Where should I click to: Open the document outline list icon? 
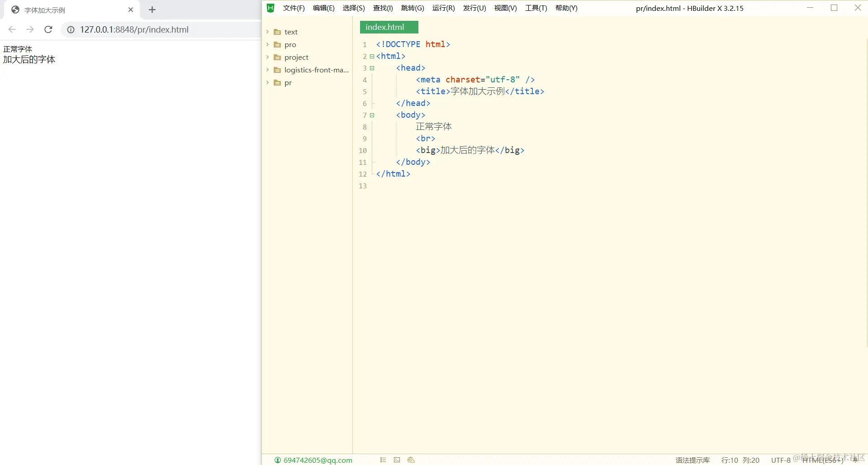(x=383, y=460)
